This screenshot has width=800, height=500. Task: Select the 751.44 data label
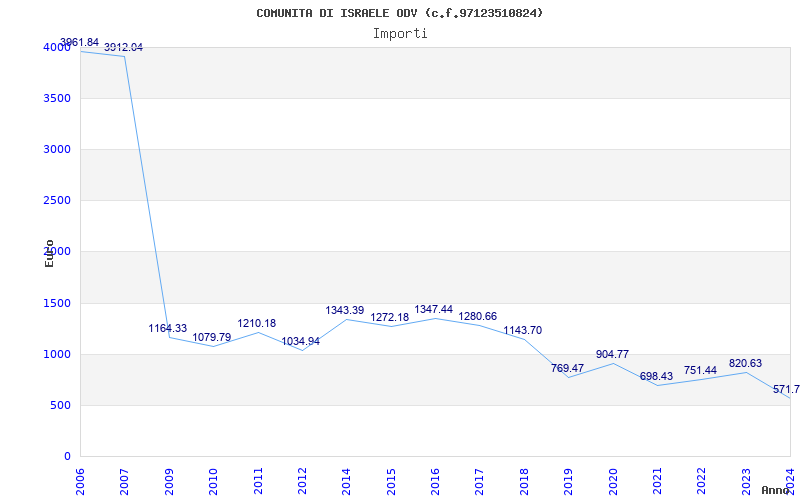[701, 371]
